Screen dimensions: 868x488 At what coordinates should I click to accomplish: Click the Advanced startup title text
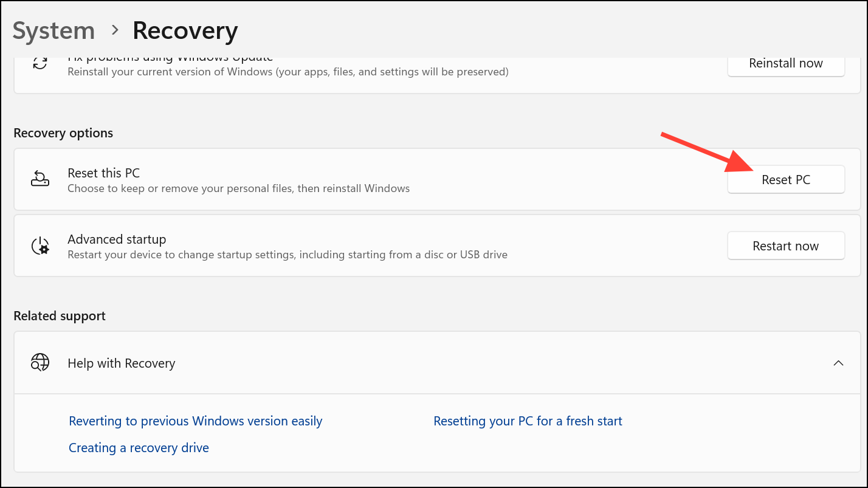117,239
